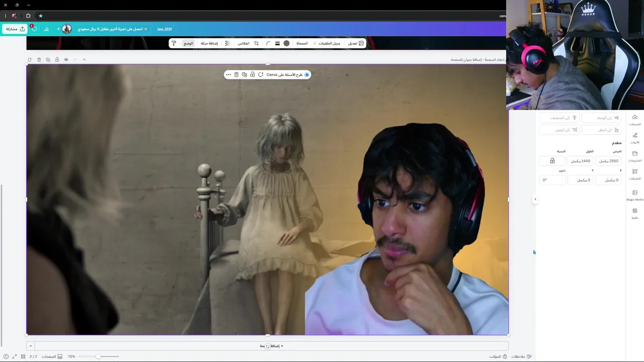Click Ask Canva (طرح الأسئلة على Canva)
644x362 pixels.
coord(288,74)
